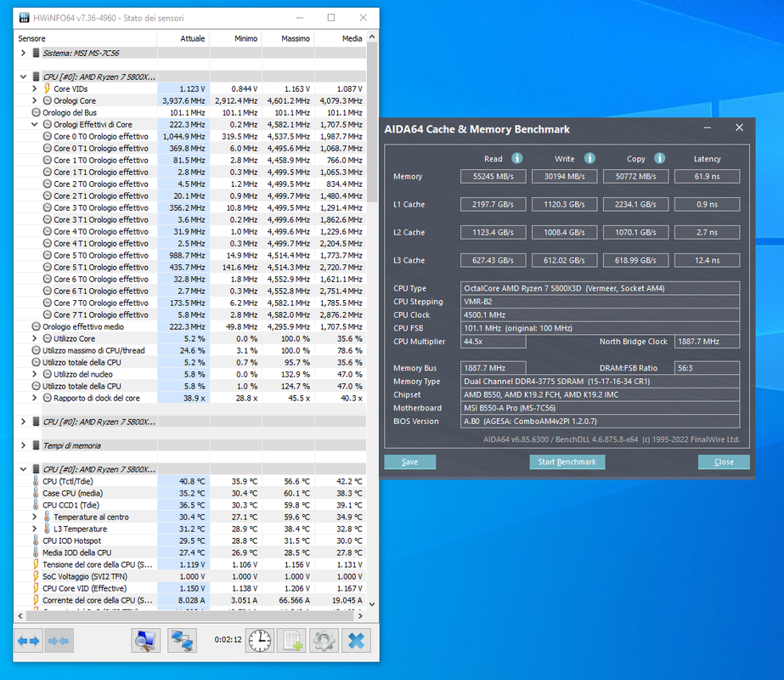Click the clock icon beside Orologio effettivo medio
The height and width of the screenshot is (680, 784).
36,326
